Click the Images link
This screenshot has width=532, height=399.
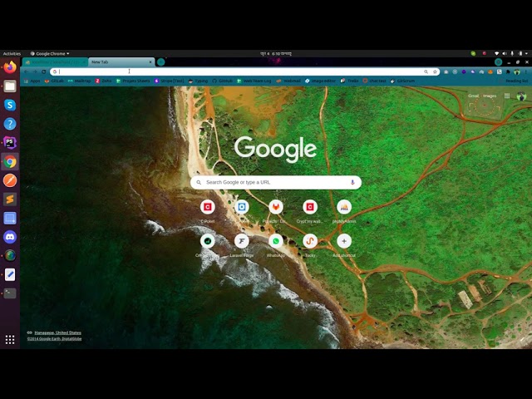coord(490,96)
